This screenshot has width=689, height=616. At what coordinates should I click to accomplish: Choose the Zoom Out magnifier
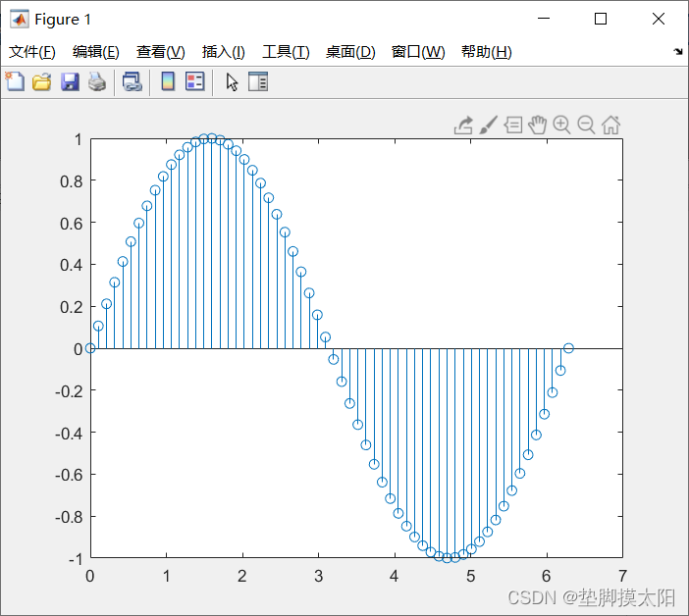(x=586, y=125)
